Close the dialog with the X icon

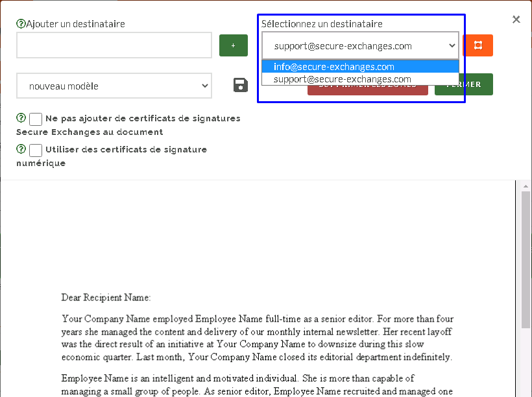pos(516,19)
